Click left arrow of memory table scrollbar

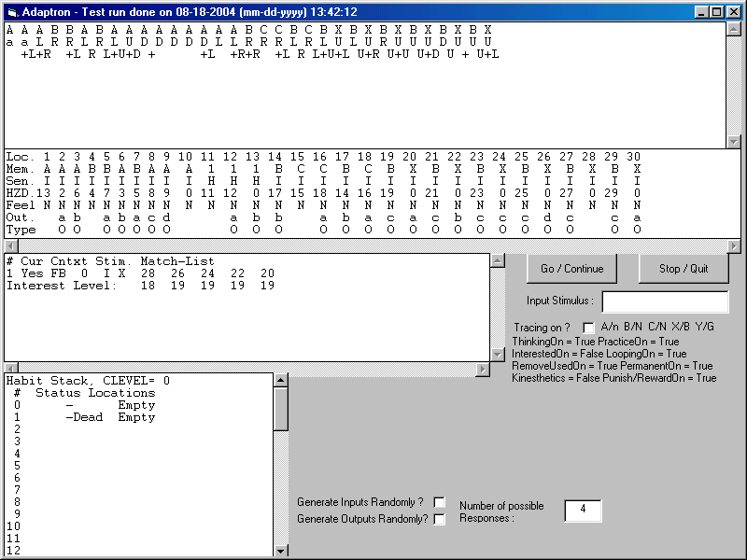click(x=11, y=246)
